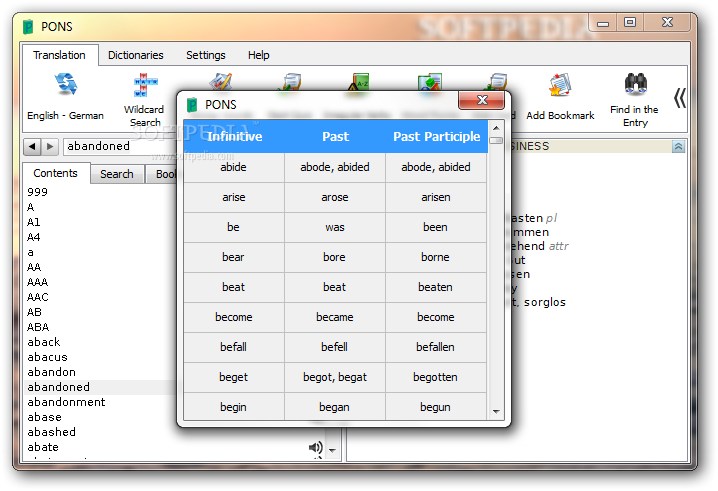Click the Past Participle column header
This screenshot has width=718, height=491.
436,136
